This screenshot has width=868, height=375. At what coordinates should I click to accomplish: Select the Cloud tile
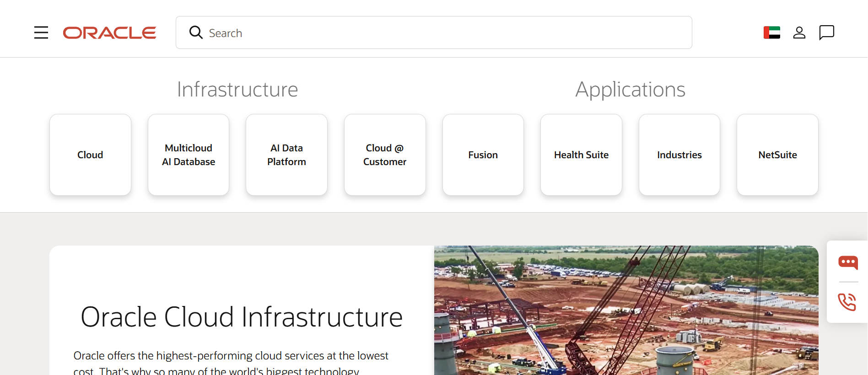pos(90,155)
